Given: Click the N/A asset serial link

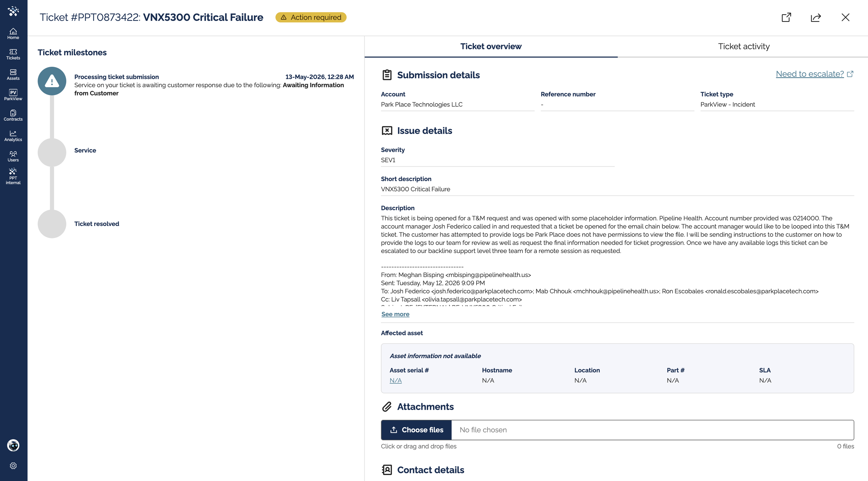Looking at the screenshot, I should [x=395, y=381].
